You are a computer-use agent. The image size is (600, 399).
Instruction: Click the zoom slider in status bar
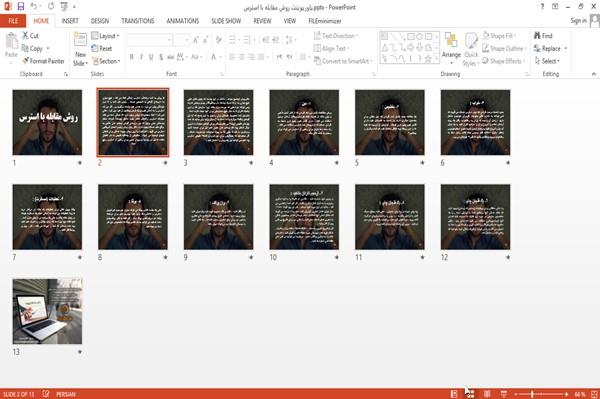(541, 394)
